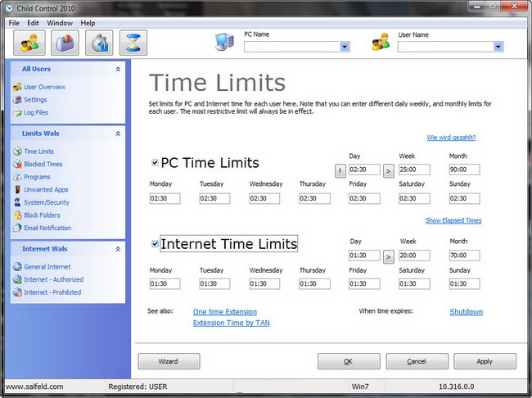Open the Edit menu
The width and height of the screenshot is (532, 398).
coord(33,23)
